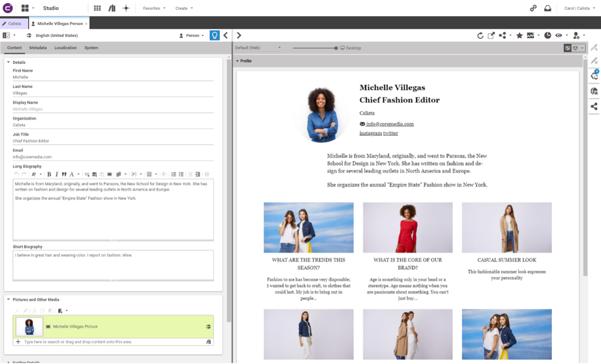This screenshot has width=601, height=364.
Task: Switch to the Localization tab
Action: (x=66, y=48)
